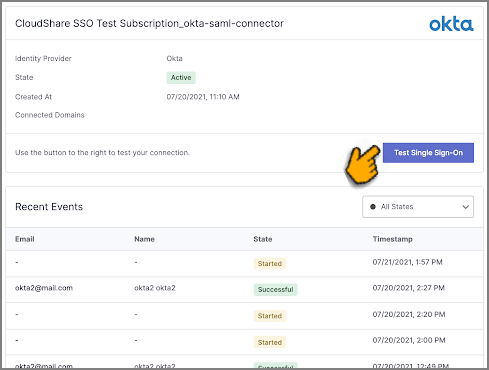Click timestamp 07/20/2021, 2:27 PM

point(408,288)
